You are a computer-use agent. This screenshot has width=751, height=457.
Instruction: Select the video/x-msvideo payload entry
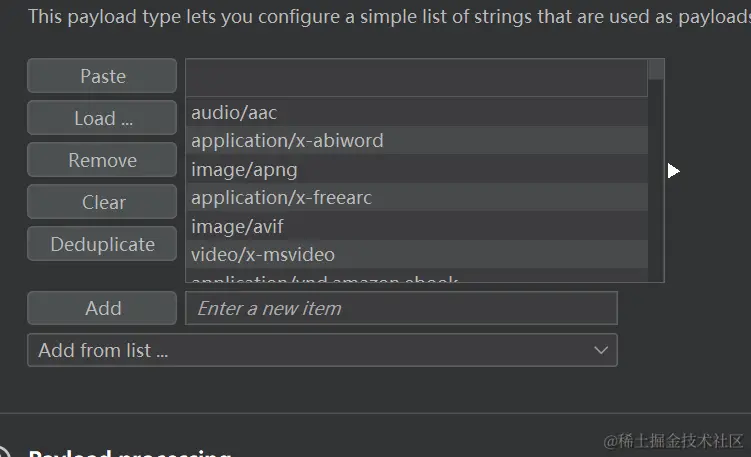[x=417, y=254]
